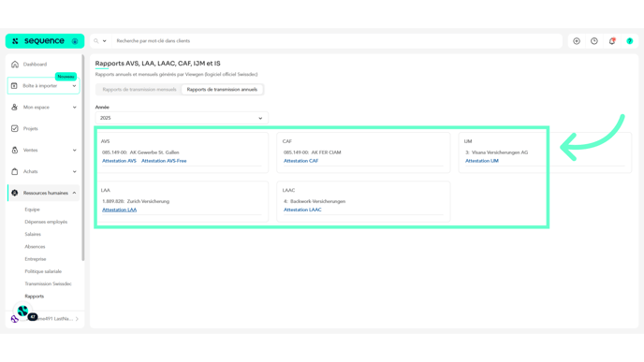Open Salaires submenu item
The image size is (644, 362).
pyautogui.click(x=33, y=234)
